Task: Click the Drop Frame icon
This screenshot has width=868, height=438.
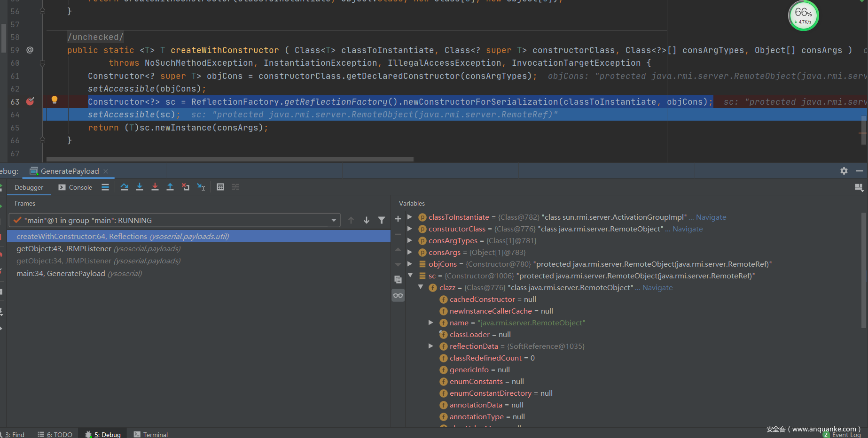Action: (186, 187)
